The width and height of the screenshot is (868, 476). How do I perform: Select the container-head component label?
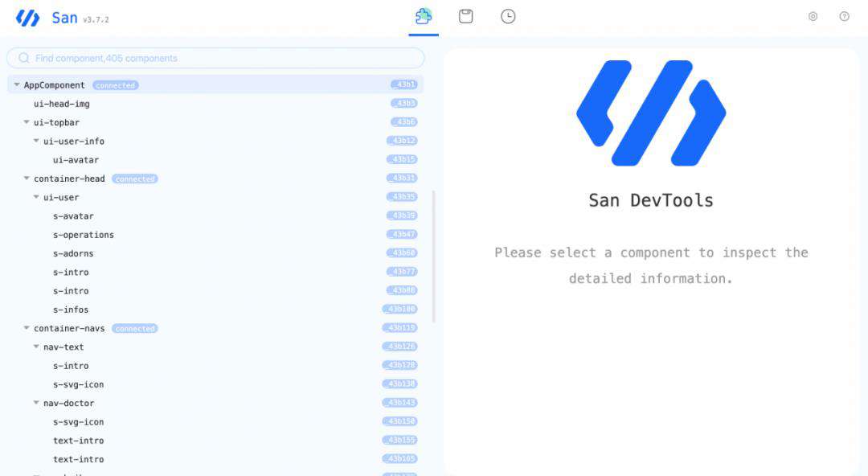tap(69, 178)
